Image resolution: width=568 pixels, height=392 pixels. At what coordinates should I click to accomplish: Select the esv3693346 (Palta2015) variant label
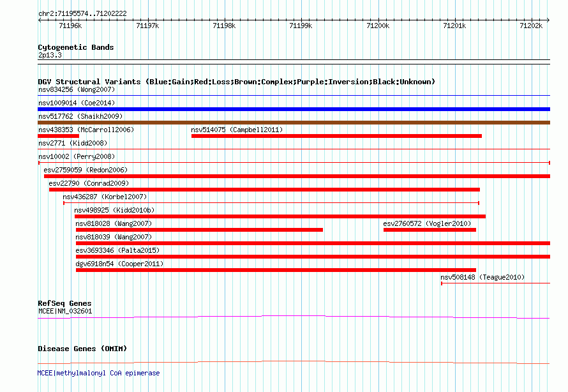tap(117, 250)
